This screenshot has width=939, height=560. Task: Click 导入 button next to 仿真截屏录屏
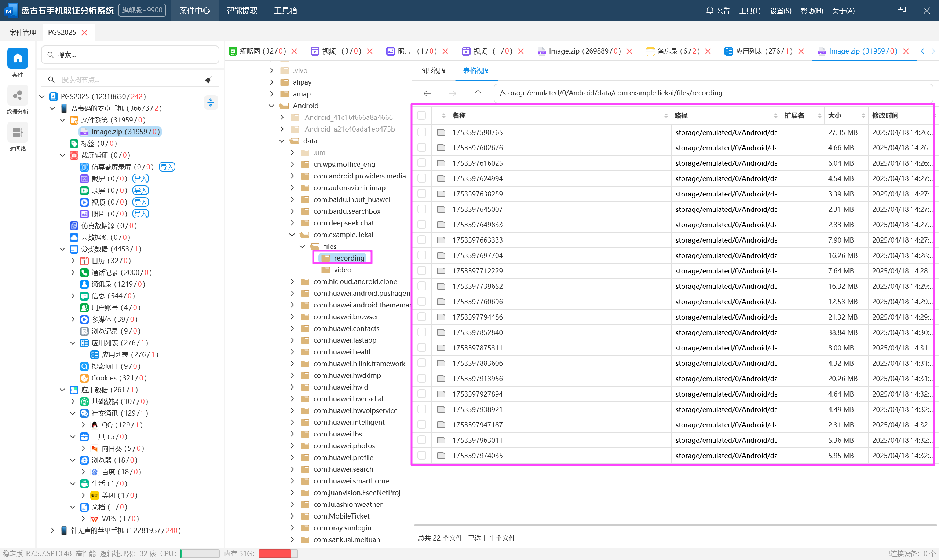coord(167,167)
